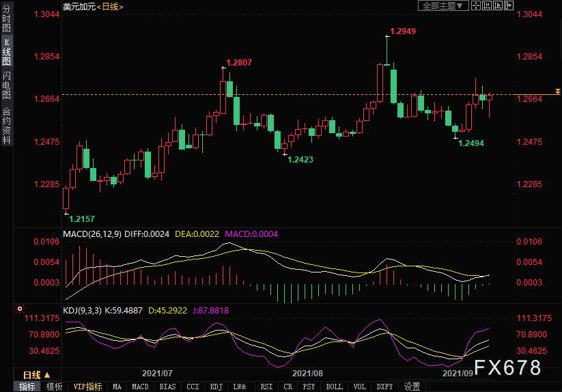Open the 合约资料 side tab
This screenshot has width=562, height=392.
tap(6, 126)
